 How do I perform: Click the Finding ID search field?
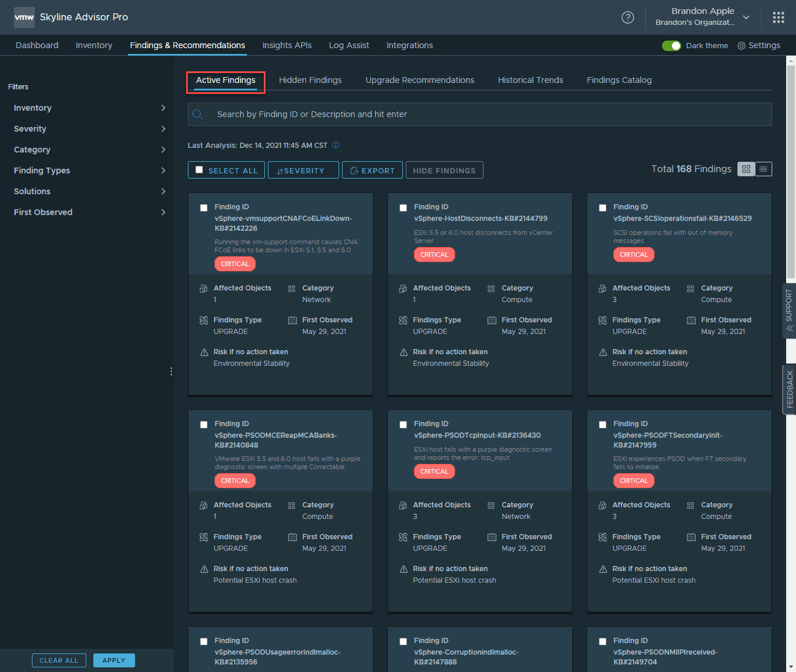[x=479, y=114]
